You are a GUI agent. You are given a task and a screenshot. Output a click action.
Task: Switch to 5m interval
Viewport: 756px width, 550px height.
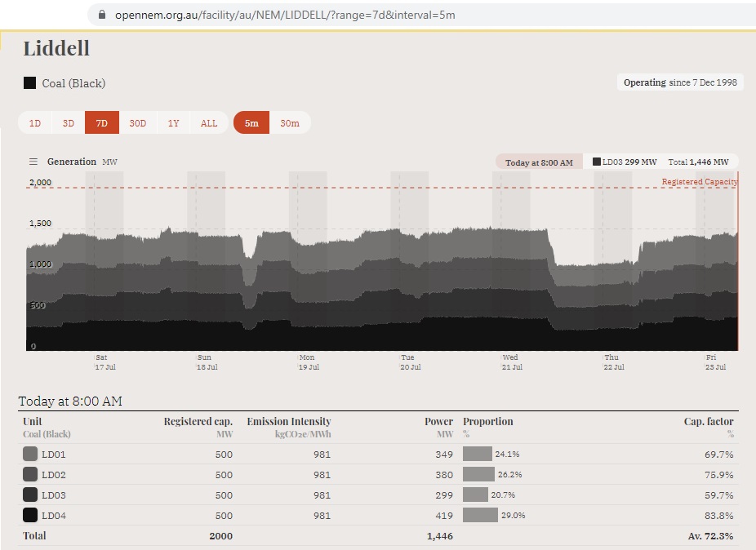(x=251, y=123)
